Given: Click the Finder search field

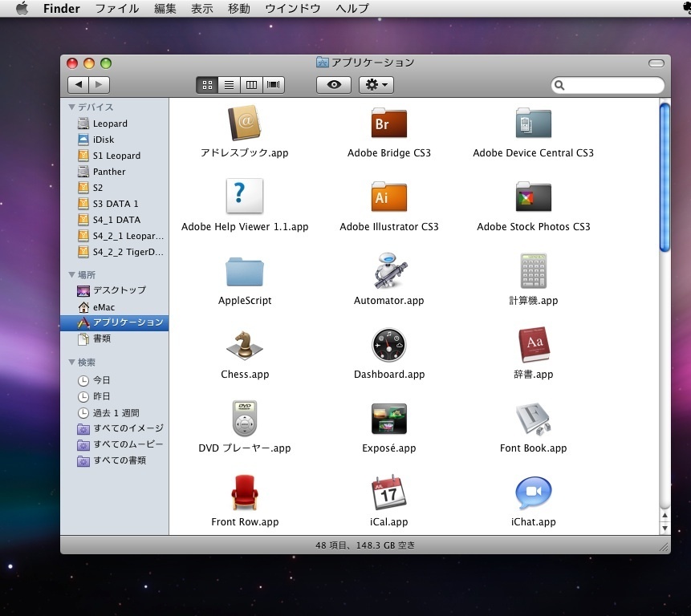Looking at the screenshot, I should (613, 85).
